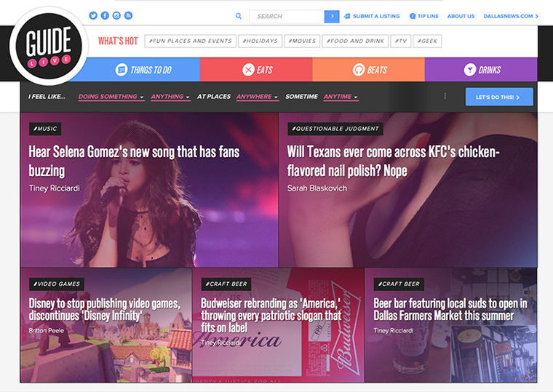The image size is (553, 392).
Task: Open the About Us link
Action: click(x=461, y=16)
